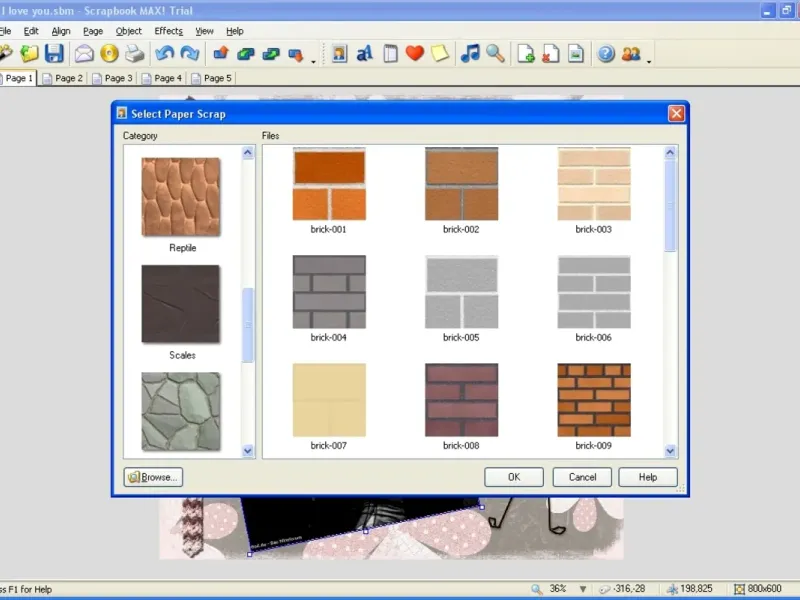Click the music notes icon
This screenshot has height=600, width=800.
click(470, 54)
